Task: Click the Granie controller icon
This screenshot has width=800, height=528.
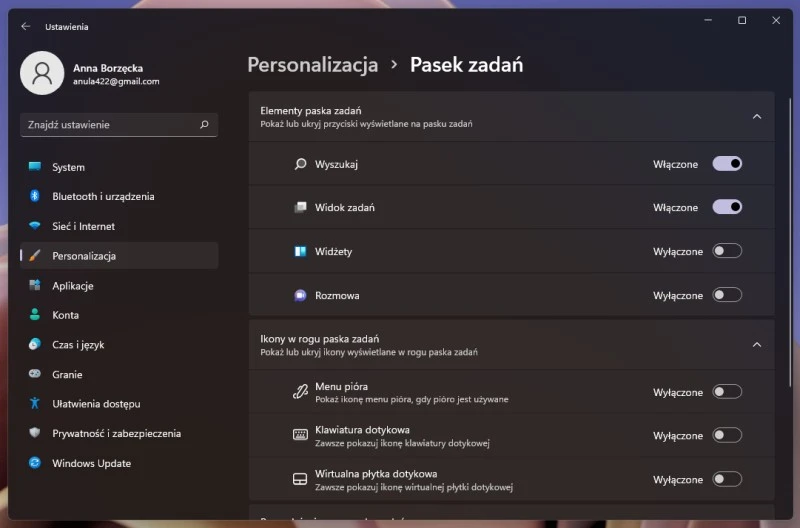Action: (35, 374)
